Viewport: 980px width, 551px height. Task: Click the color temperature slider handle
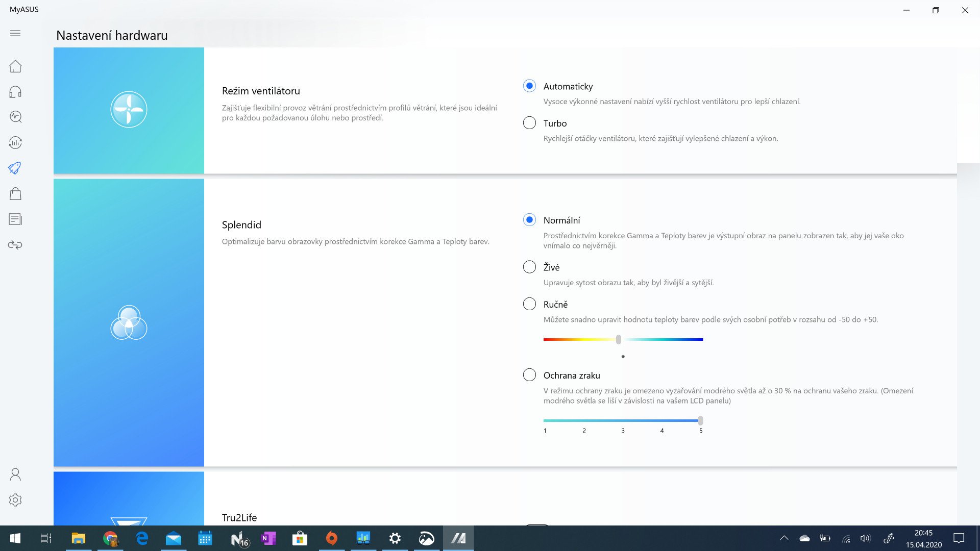point(619,339)
